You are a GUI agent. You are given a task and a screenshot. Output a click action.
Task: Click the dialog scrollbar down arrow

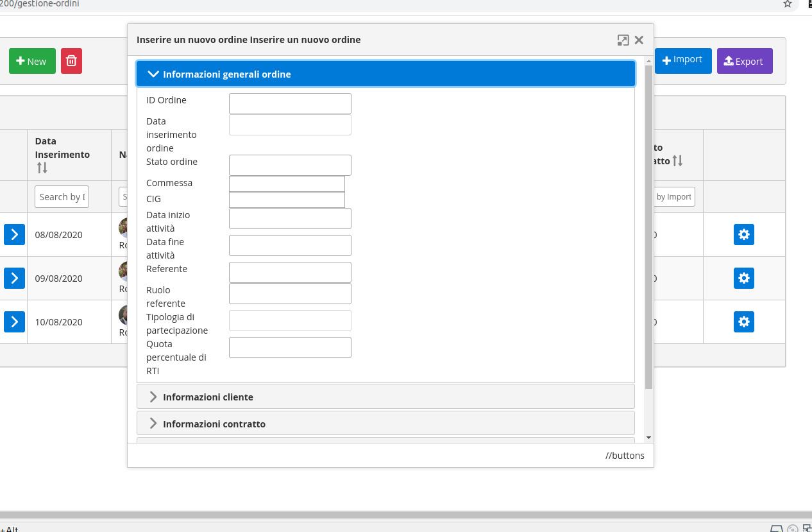[x=648, y=437]
